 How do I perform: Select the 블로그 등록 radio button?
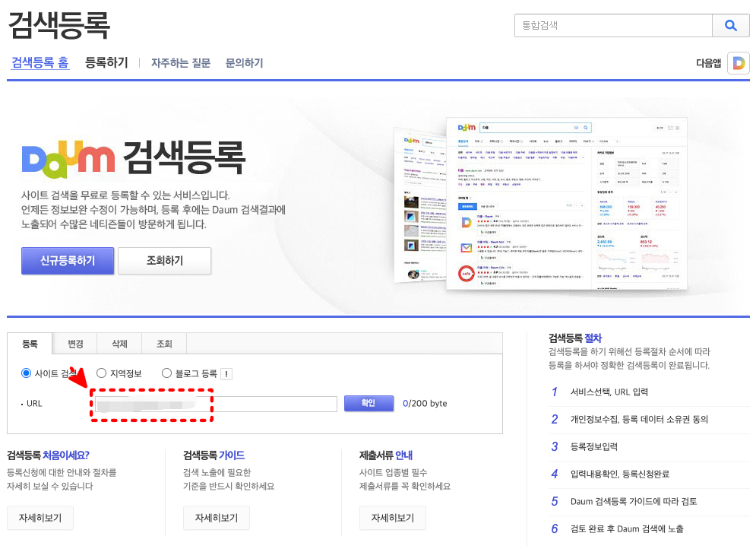tap(166, 373)
